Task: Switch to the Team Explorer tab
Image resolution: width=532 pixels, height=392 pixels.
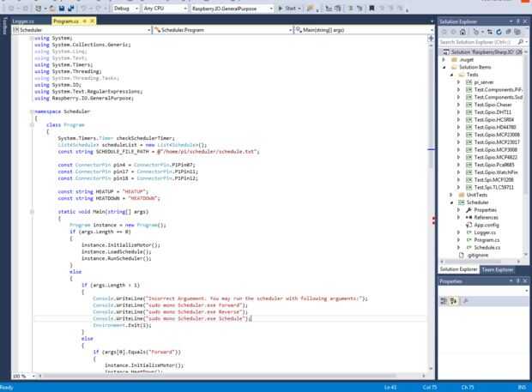Action: pos(497,269)
